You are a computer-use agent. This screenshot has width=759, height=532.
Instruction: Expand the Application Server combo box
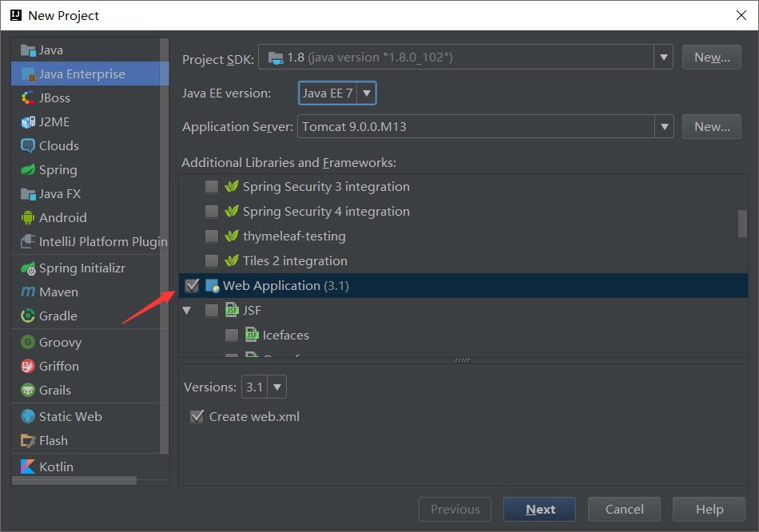(664, 126)
